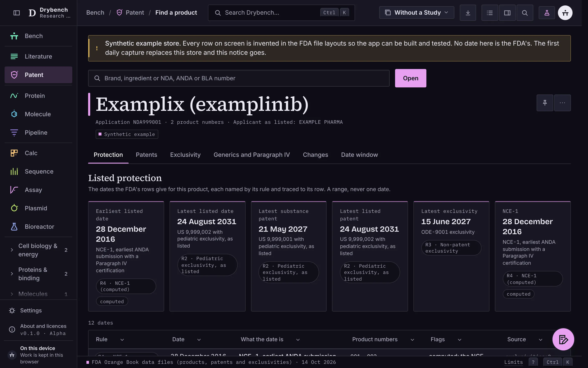
Task: Collapse the sidebar panel icon
Action: 16,13
